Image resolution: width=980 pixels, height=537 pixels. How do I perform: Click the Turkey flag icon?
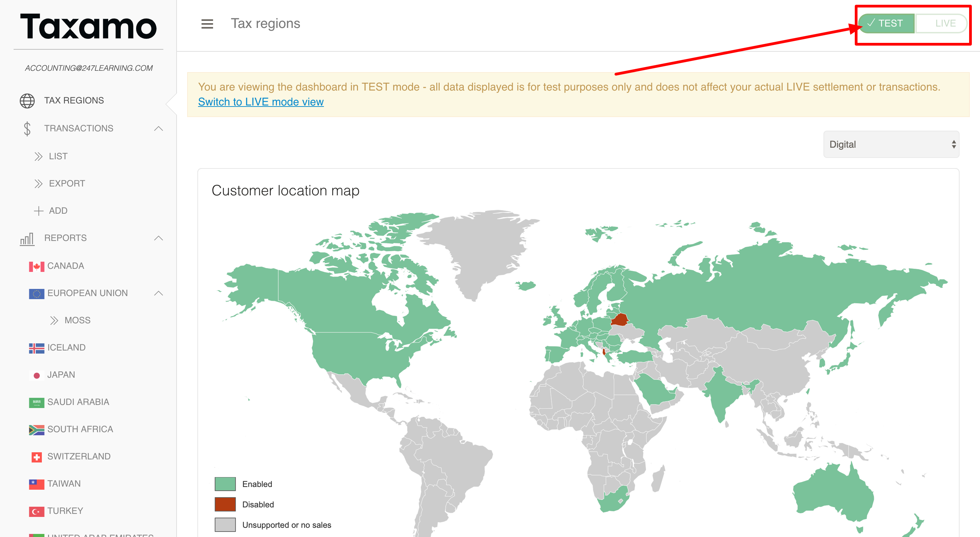(x=36, y=511)
